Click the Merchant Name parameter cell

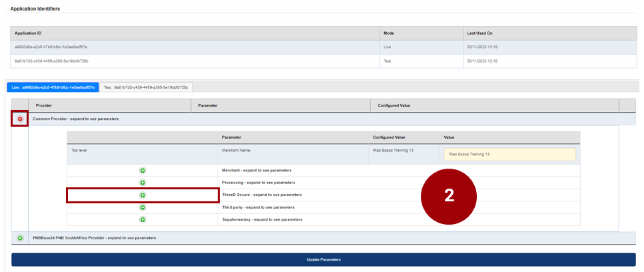click(x=293, y=154)
